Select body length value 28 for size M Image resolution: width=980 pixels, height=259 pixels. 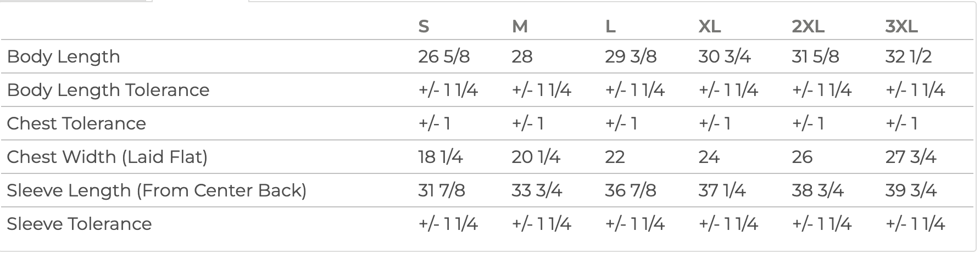522,57
